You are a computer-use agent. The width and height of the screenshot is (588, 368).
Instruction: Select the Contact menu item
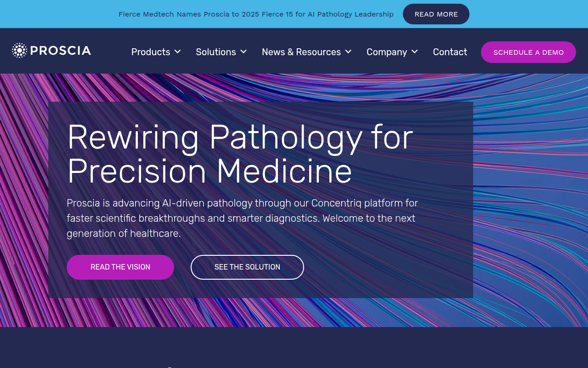click(x=450, y=52)
